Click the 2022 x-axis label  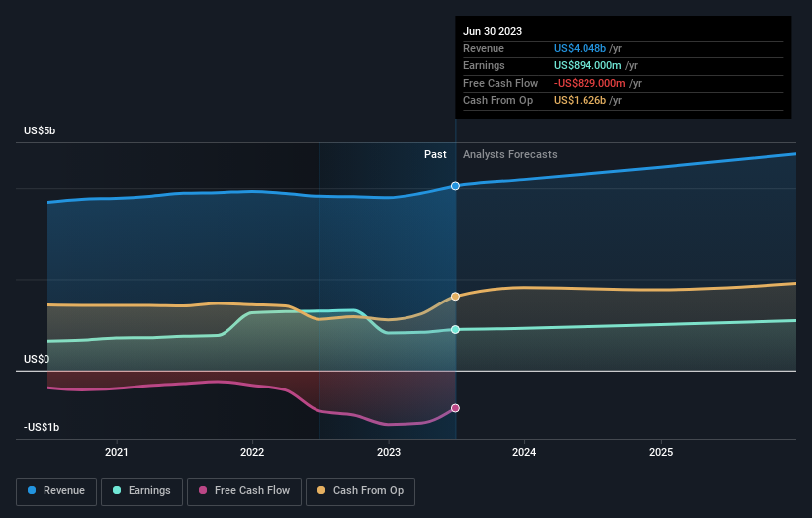[252, 453]
